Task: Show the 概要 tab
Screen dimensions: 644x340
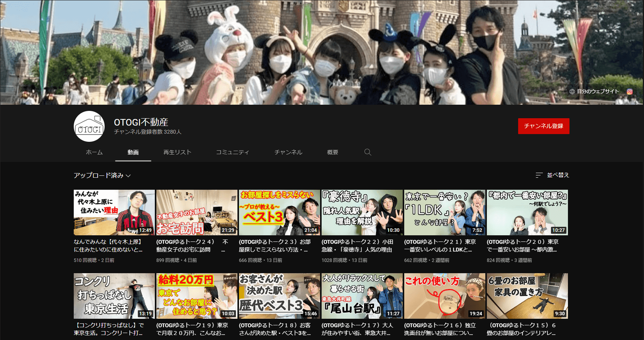Action: tap(333, 152)
